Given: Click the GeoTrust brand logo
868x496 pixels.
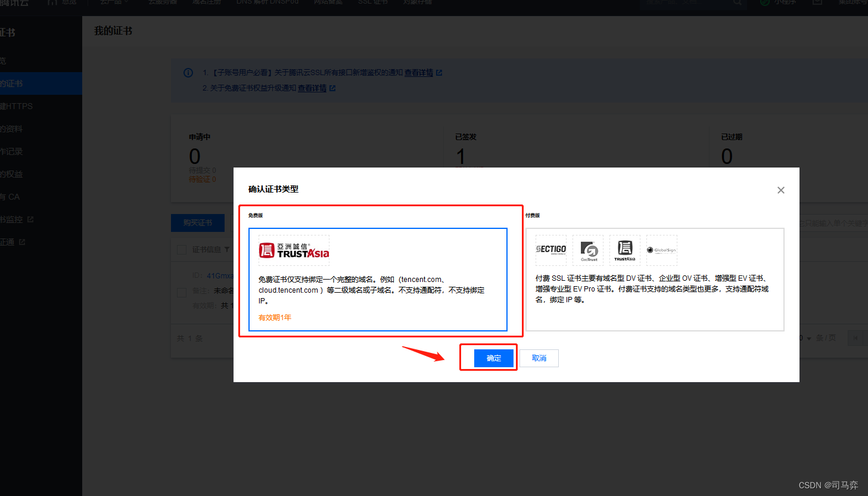Looking at the screenshot, I should [588, 250].
